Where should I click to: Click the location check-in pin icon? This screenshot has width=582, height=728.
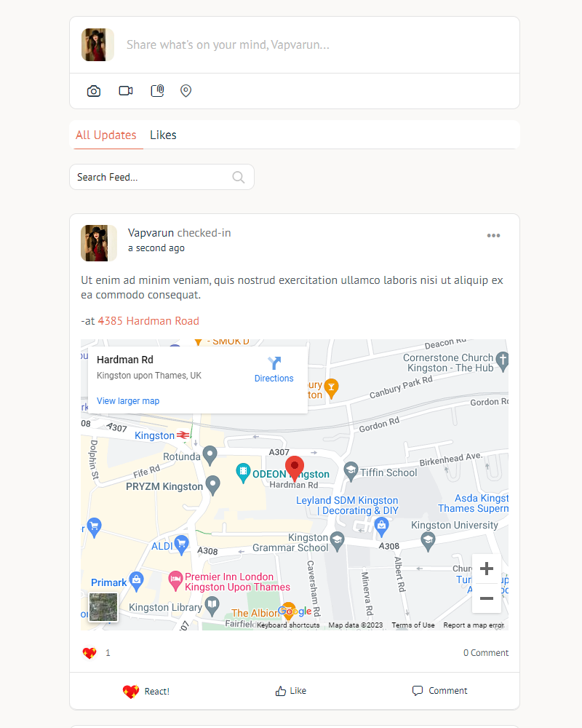click(x=186, y=91)
